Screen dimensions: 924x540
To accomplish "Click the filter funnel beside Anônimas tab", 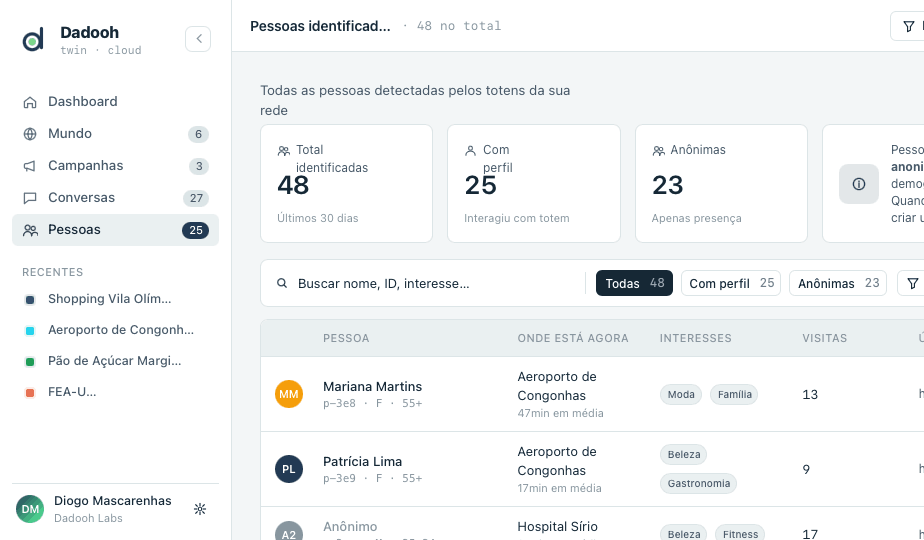I will tap(912, 283).
